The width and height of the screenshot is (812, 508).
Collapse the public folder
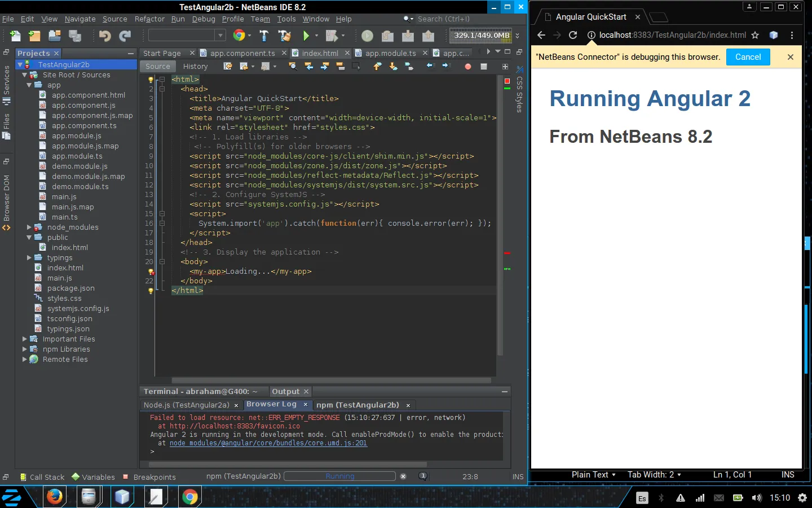click(x=29, y=238)
